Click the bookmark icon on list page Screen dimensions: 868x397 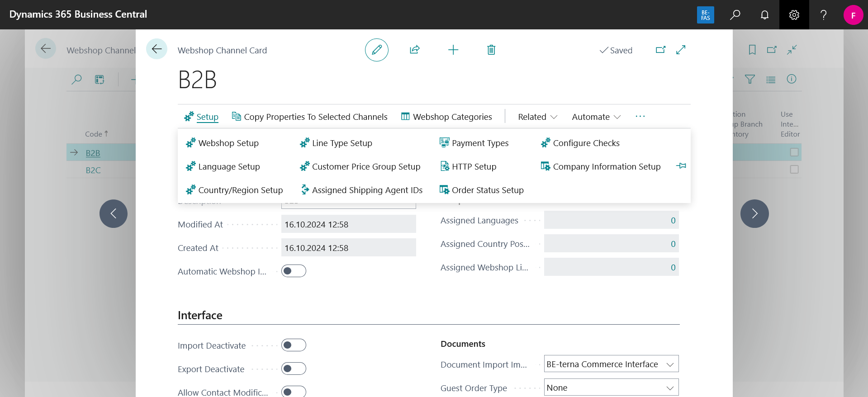[x=752, y=50]
